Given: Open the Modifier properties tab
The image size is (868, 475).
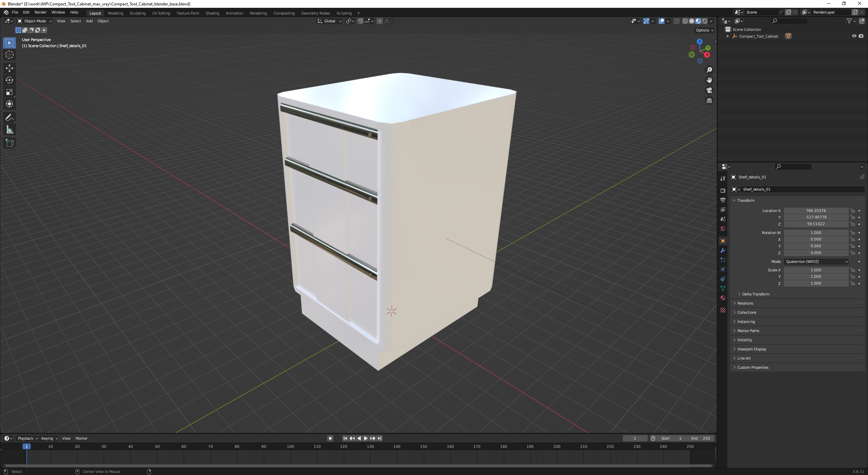Looking at the screenshot, I should click(x=723, y=250).
